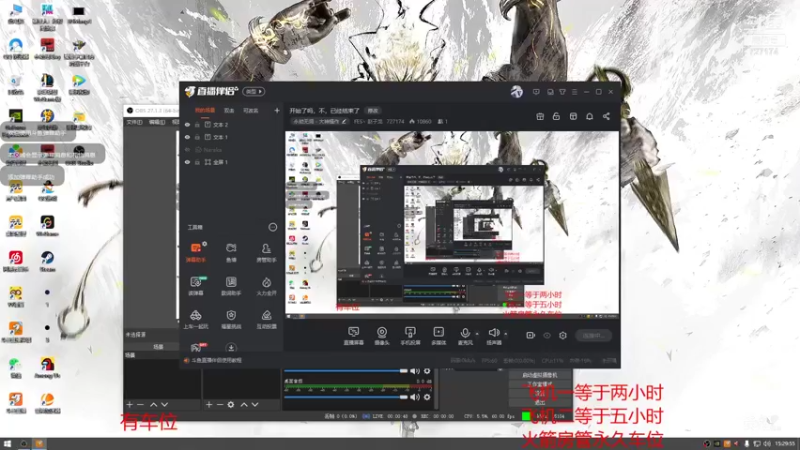Click the record video icon beside 连接中
Screen dimensions: 800x450
[x=531, y=335]
